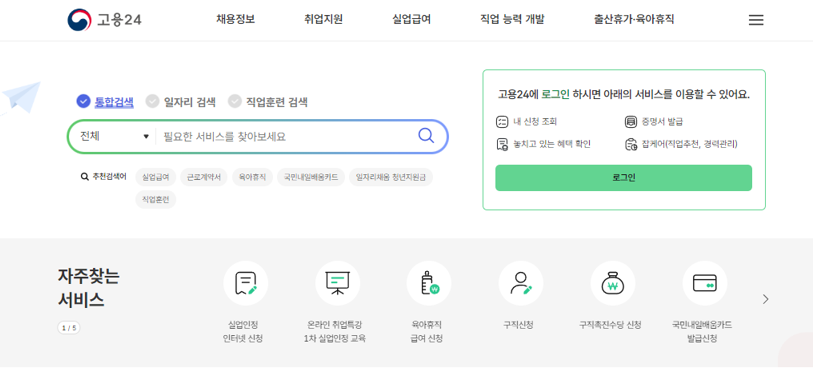Click the 놓치고 있는 혜택 확인 text

coord(551,144)
